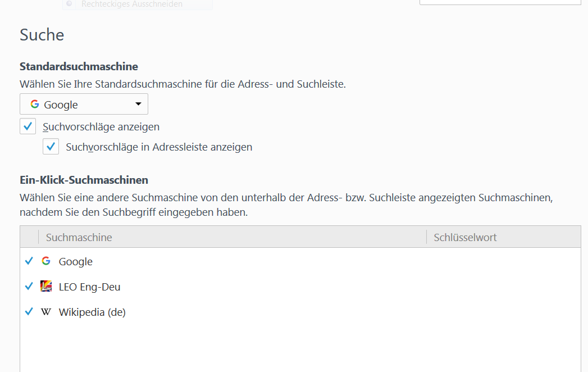
Task: Uncheck the Google one-click engine checkmark
Action: click(29, 261)
